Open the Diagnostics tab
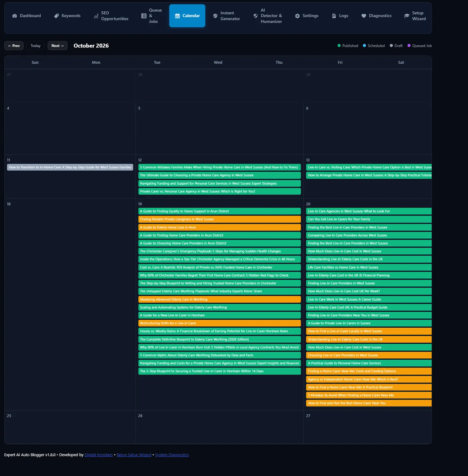 click(376, 16)
